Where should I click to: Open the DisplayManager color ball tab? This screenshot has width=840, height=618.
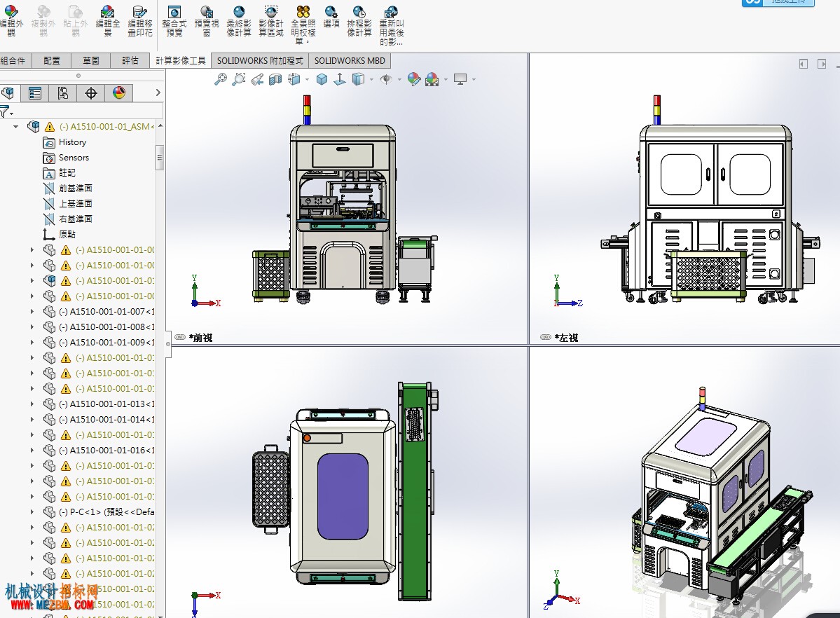click(119, 93)
